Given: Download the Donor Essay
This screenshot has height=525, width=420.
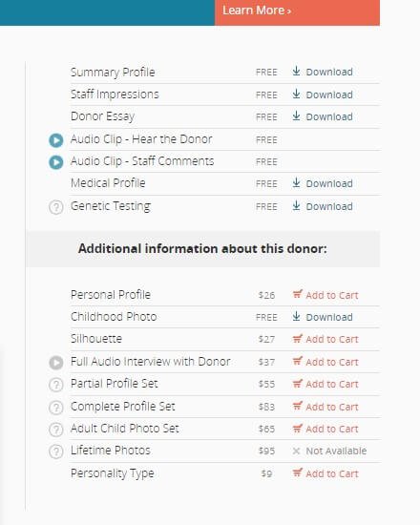Looking at the screenshot, I should [323, 116].
